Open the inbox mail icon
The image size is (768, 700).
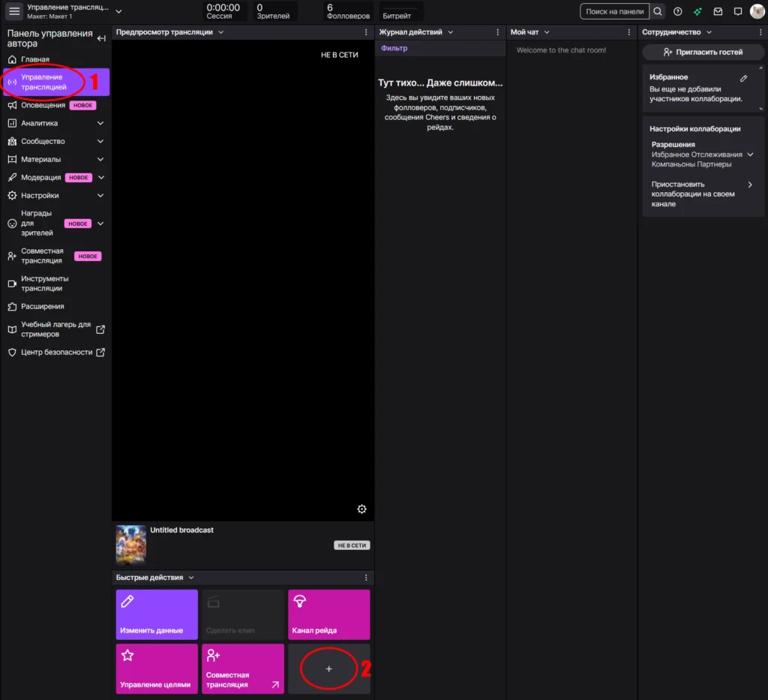(x=718, y=11)
